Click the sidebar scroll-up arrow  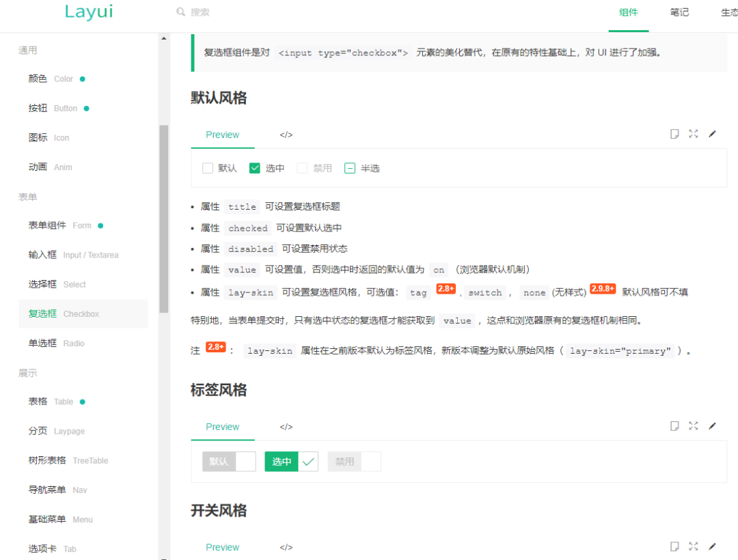[164, 38]
